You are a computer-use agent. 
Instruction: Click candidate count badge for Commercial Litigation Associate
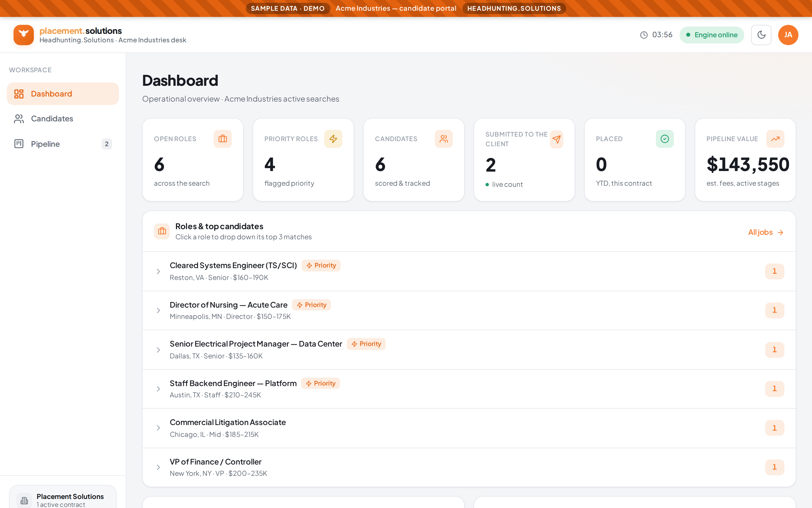pos(775,428)
